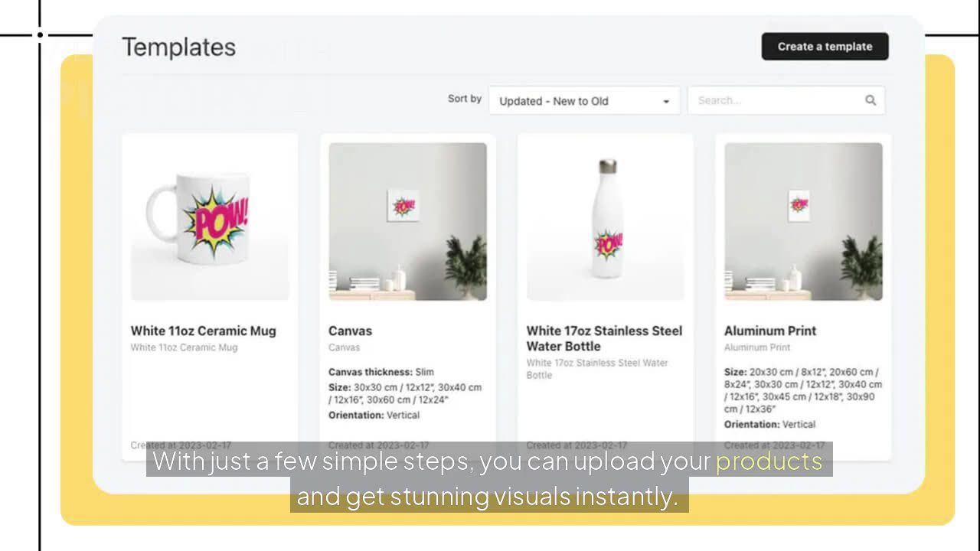Click the Canvas template title
This screenshot has height=551, width=980.
(350, 331)
